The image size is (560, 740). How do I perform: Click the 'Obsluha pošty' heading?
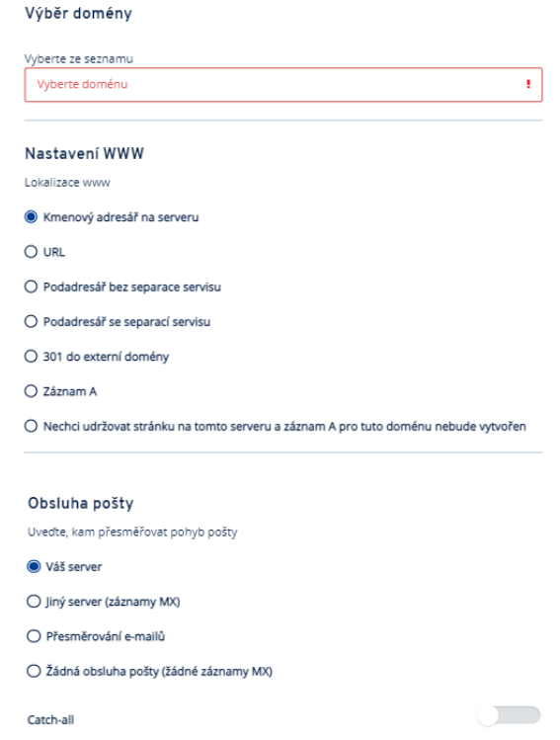tap(81, 504)
